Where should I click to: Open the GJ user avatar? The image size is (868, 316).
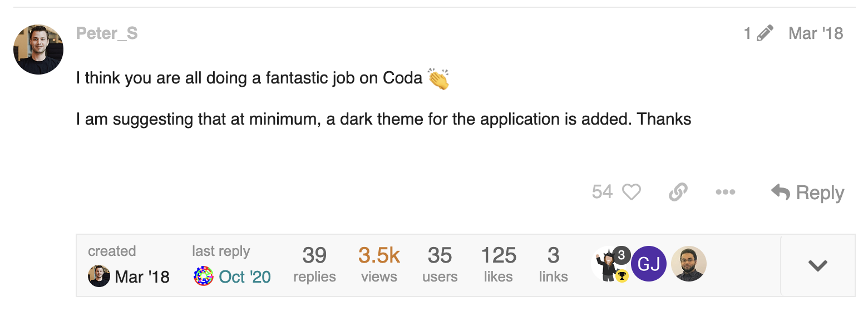click(x=649, y=264)
